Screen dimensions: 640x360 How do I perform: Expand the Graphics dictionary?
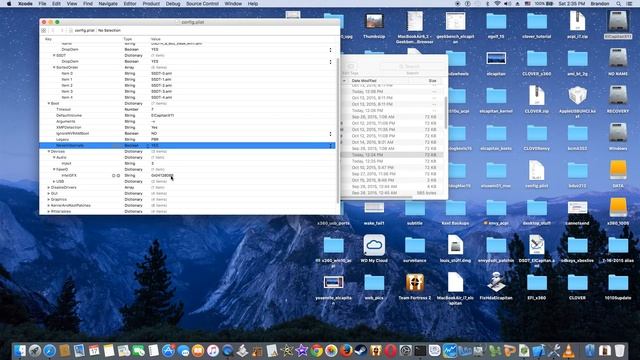49,200
